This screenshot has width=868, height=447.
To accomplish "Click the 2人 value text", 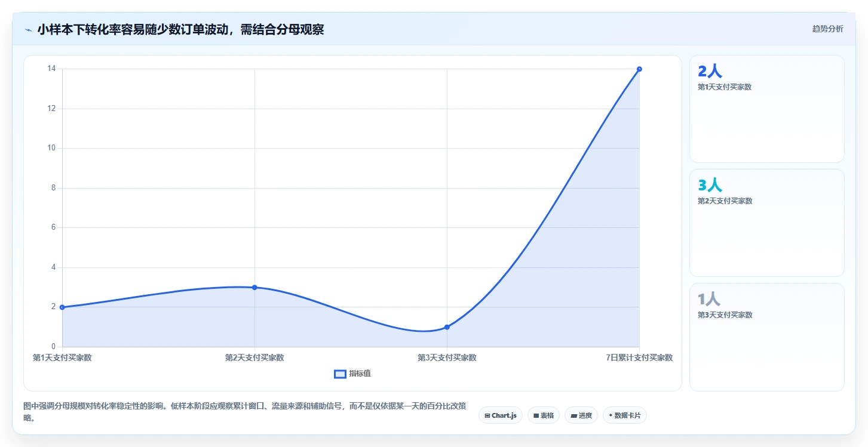I will [x=710, y=72].
